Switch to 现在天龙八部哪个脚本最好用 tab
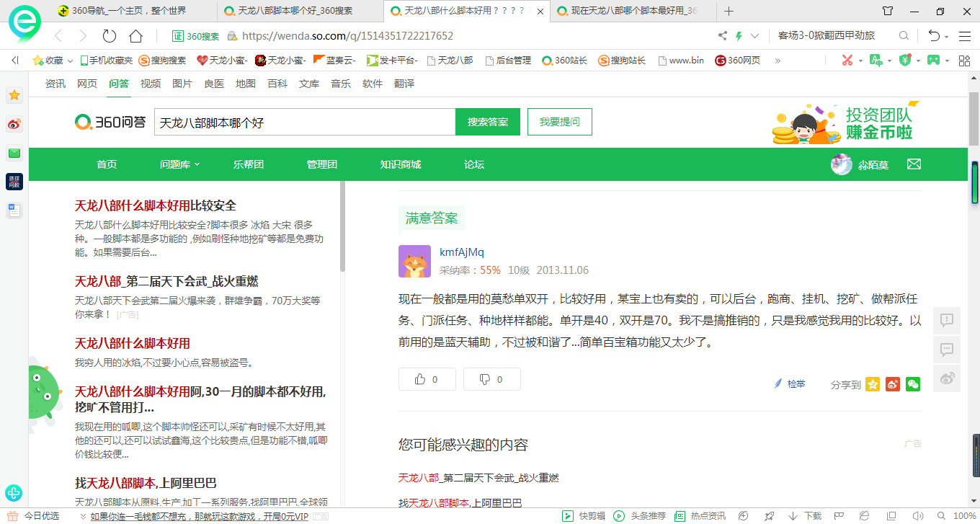The image size is (980, 524). 633,11
